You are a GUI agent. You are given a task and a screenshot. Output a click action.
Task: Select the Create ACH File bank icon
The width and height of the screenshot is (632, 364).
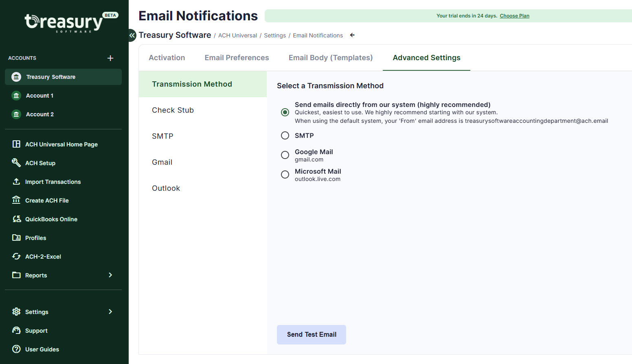pyautogui.click(x=16, y=200)
